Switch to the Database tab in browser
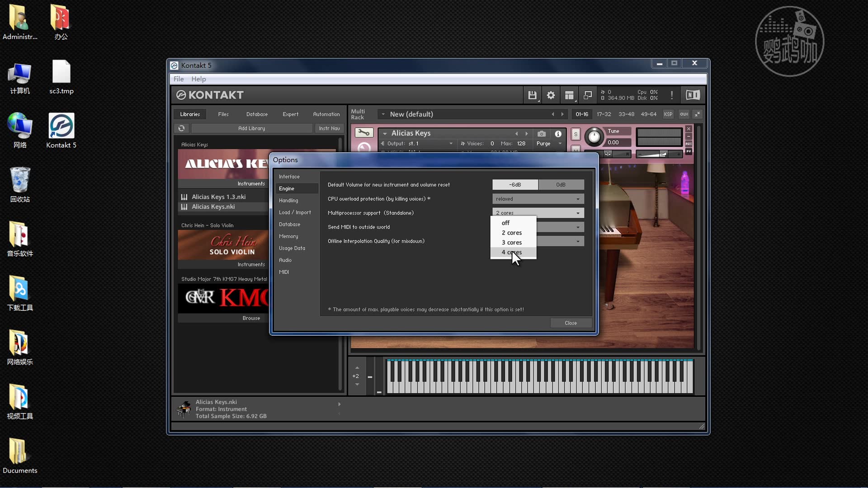868x488 pixels. (256, 114)
